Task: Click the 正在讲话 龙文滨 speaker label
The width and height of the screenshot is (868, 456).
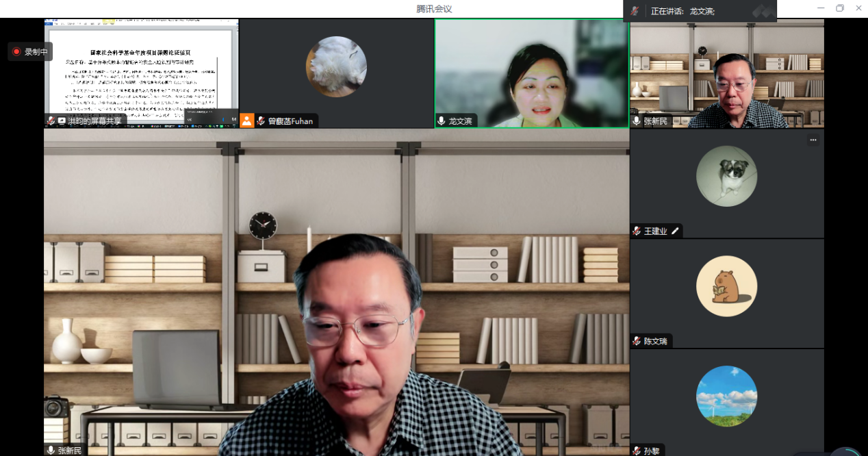Action: point(682,11)
